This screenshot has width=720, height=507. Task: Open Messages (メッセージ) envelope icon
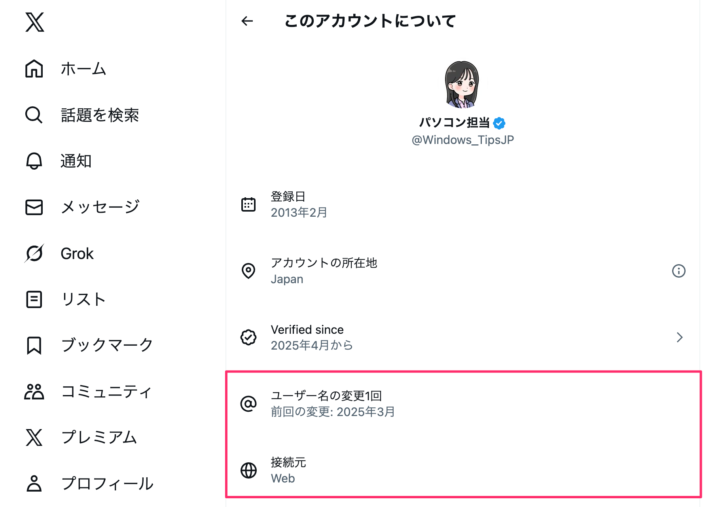tap(34, 207)
